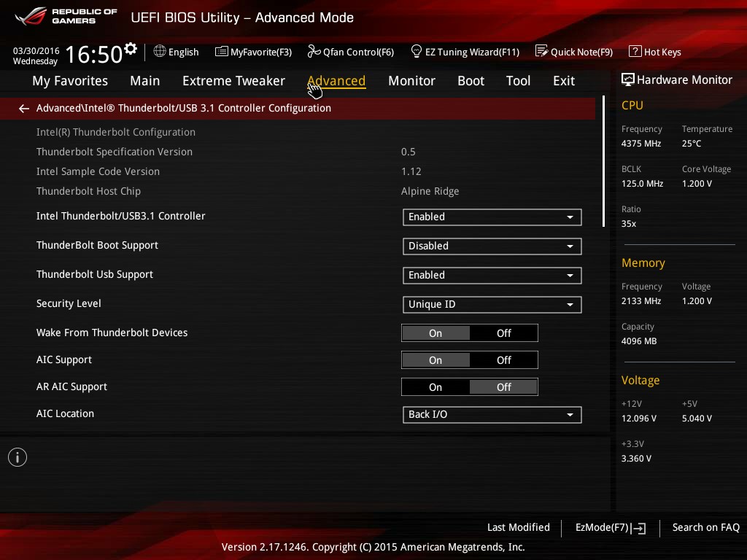Screen dimensions: 747x560
Task: Open Quick Note notepad icon
Action: pyautogui.click(x=542, y=51)
